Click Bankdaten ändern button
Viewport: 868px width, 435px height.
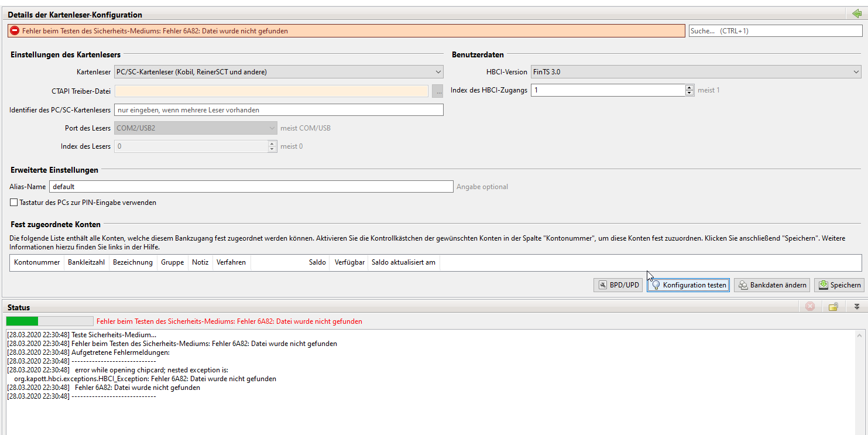coord(772,285)
